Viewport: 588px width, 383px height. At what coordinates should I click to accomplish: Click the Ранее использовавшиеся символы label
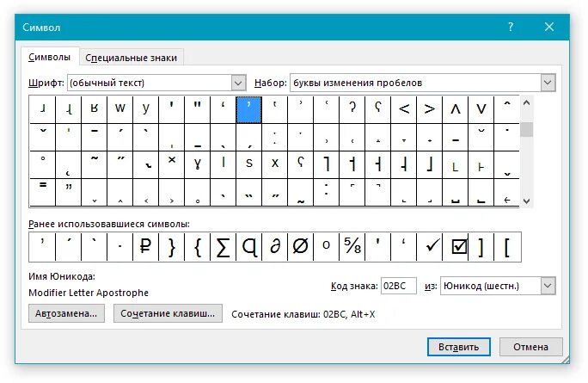pos(109,224)
